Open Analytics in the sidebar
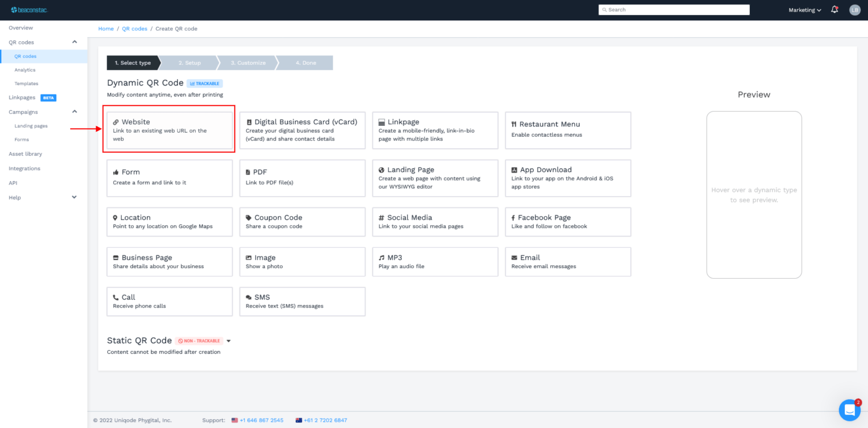This screenshot has width=868, height=428. pyautogui.click(x=25, y=70)
